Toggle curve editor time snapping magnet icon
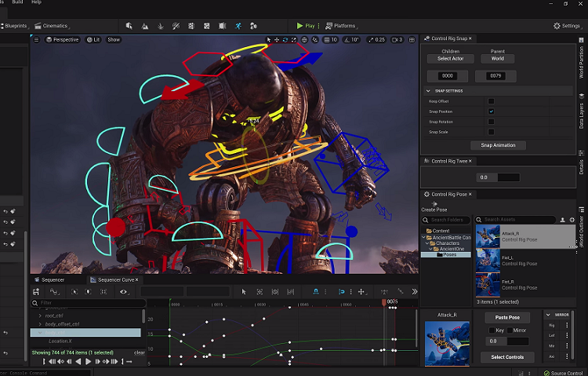Screen dimensions: 588x376 pyautogui.click(x=316, y=292)
